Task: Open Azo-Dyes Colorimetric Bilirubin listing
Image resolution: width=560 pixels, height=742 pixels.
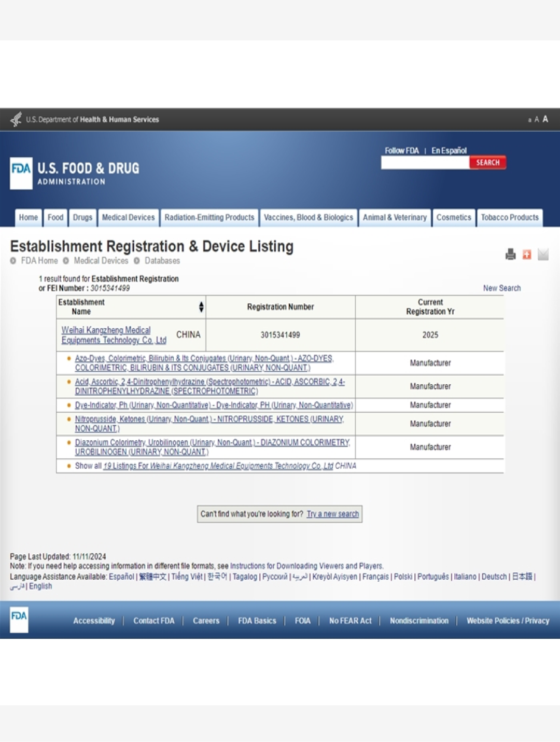Action: pos(204,363)
